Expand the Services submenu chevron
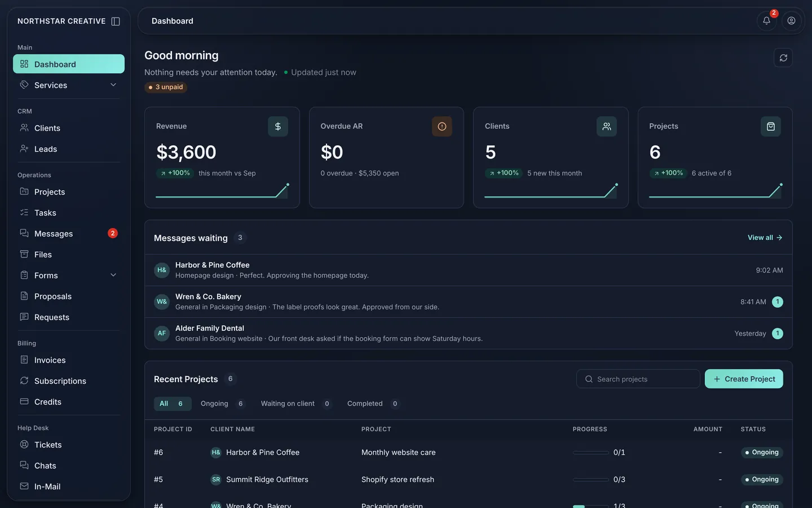The width and height of the screenshot is (812, 508). point(113,85)
